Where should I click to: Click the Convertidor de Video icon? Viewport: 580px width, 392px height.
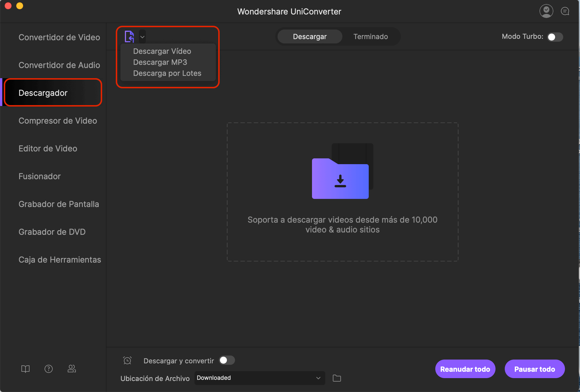click(x=59, y=37)
